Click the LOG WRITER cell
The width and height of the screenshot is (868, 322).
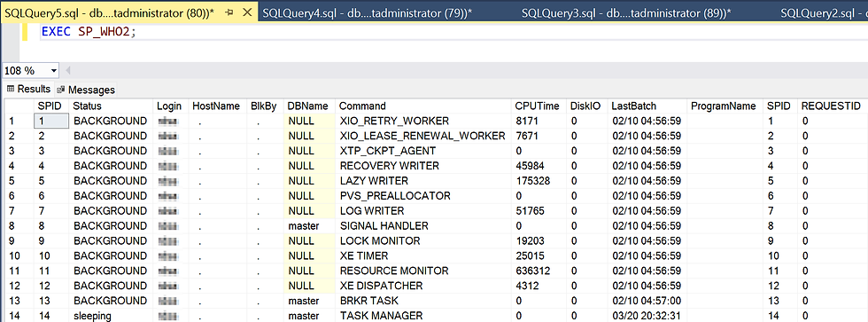(423, 210)
